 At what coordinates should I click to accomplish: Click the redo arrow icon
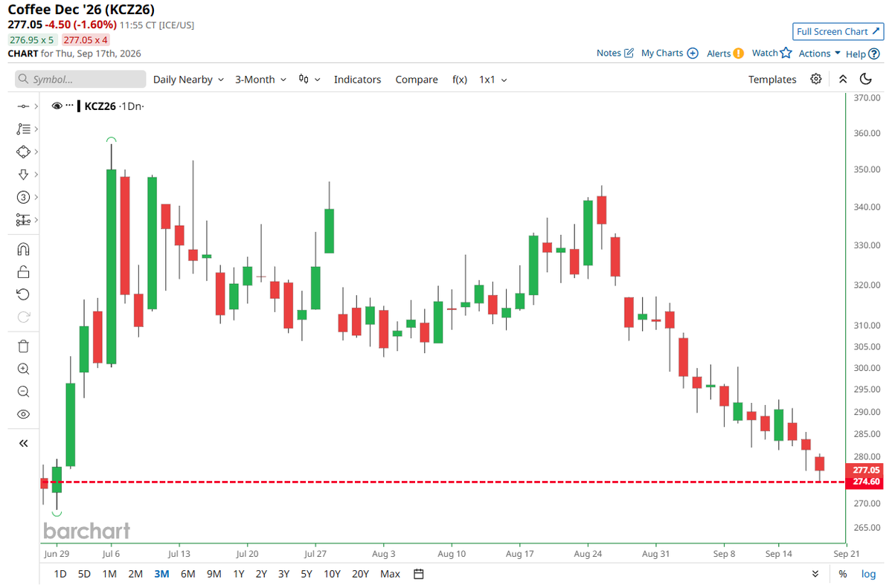tap(23, 317)
